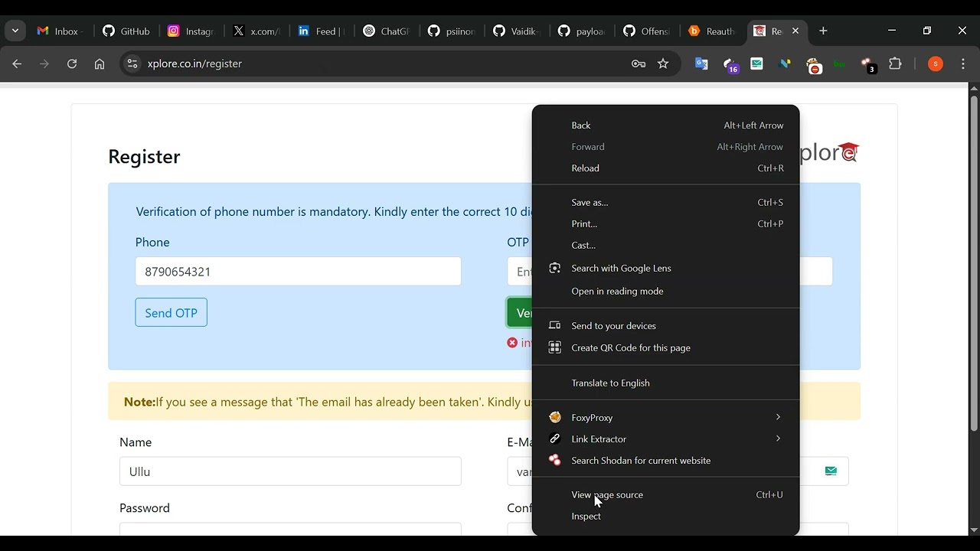Screen dimensions: 980x551
Task: Switch to the Offensive GitHub tab
Action: click(x=648, y=31)
